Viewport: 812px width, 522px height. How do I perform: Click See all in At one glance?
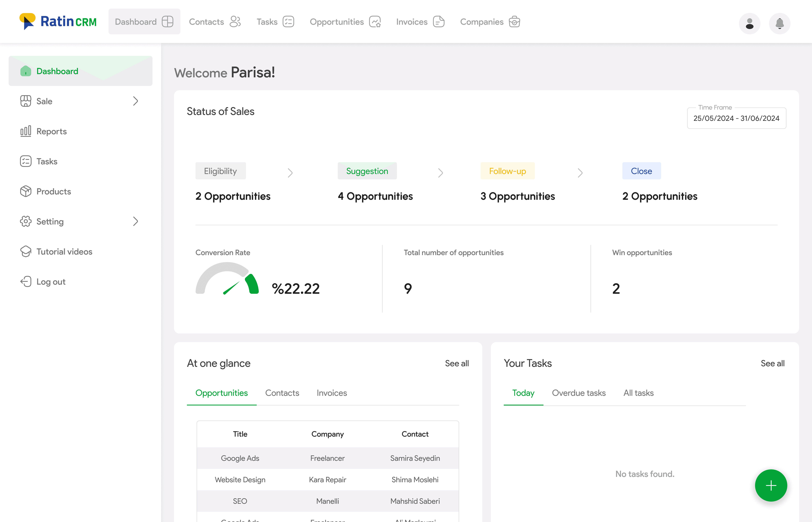coord(457,363)
